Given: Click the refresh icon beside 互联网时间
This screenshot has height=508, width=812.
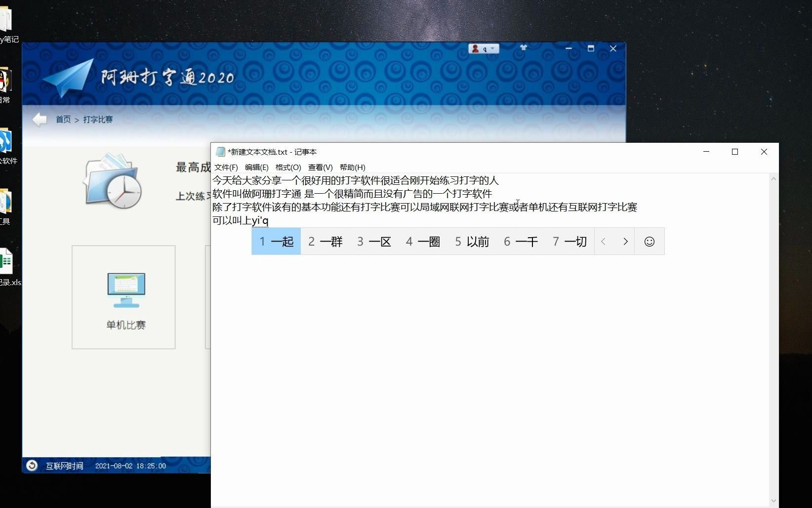Looking at the screenshot, I should (x=32, y=466).
